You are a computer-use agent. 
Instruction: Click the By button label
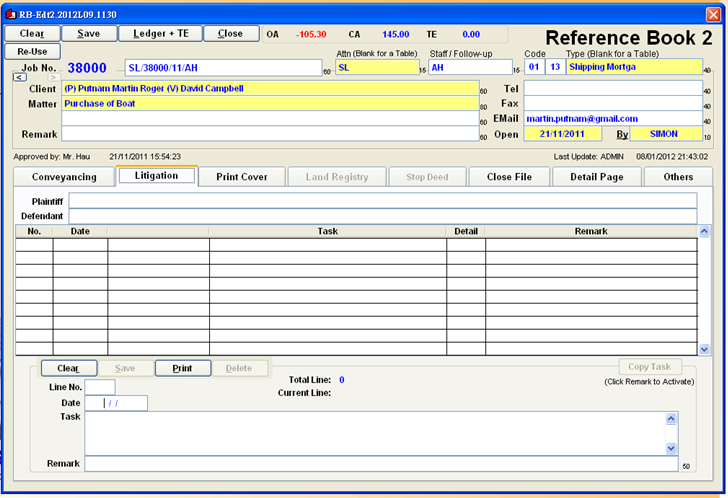[622, 134]
